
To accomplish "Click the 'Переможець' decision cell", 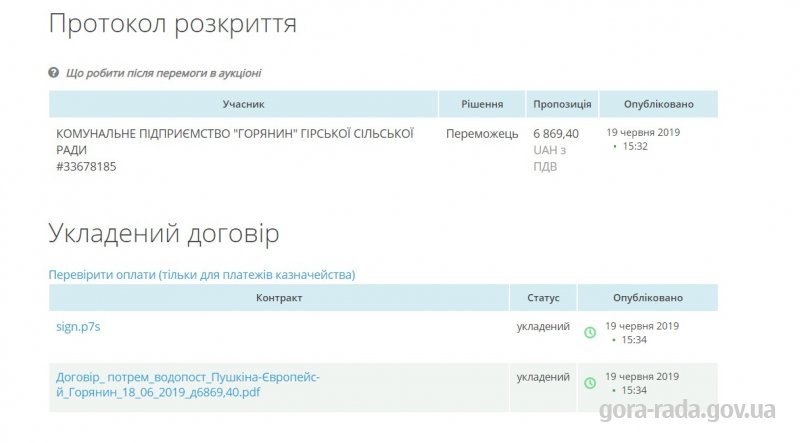I will 482,134.
